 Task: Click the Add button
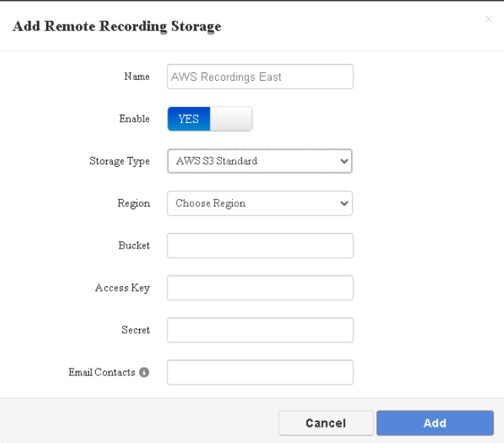435,423
